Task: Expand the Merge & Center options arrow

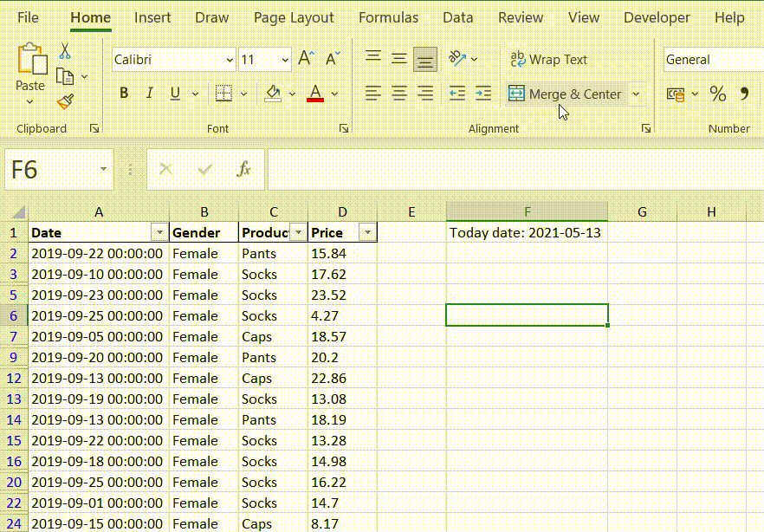Action: pos(637,94)
